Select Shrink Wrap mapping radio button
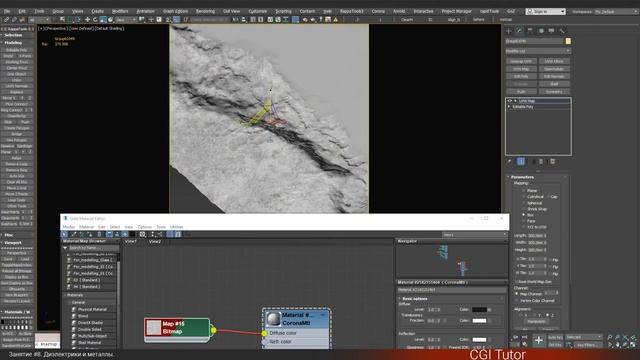 (524, 209)
